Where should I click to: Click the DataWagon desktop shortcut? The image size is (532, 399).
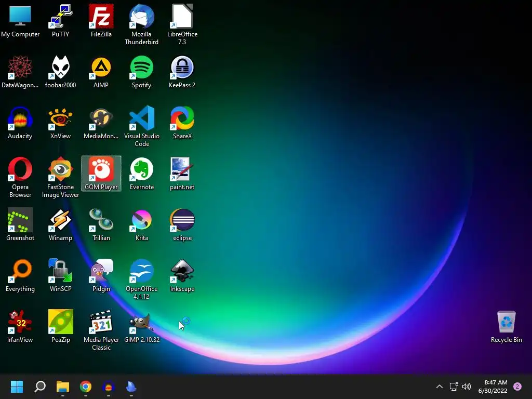[20, 72]
